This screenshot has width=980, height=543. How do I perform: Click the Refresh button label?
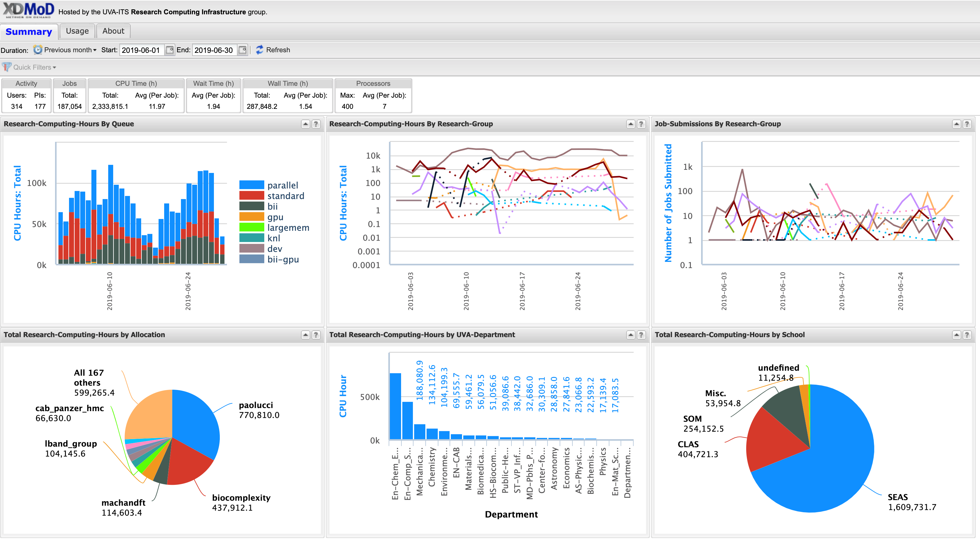[x=278, y=50]
